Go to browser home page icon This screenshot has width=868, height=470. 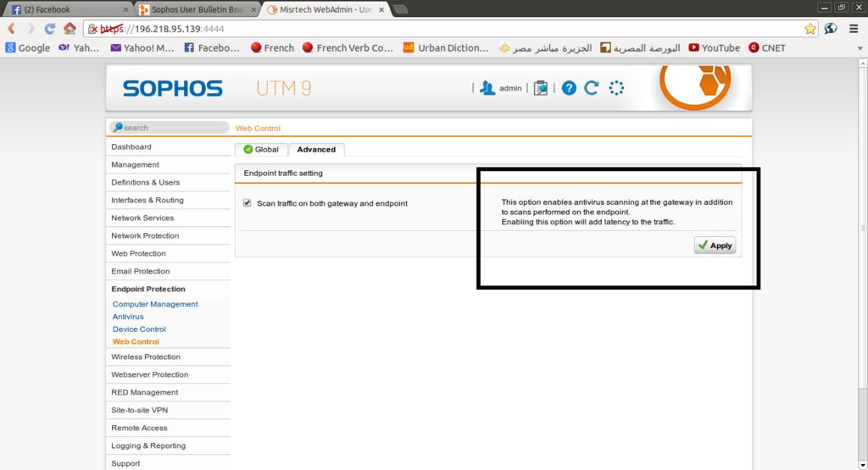click(x=70, y=28)
